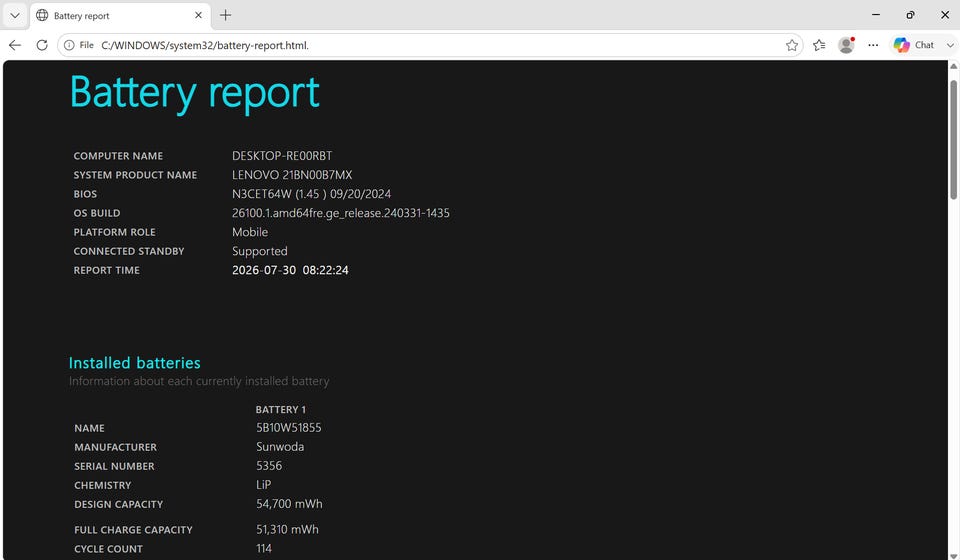Open Copilot Chat button
Viewport: 960px width, 560px height.
coord(914,45)
